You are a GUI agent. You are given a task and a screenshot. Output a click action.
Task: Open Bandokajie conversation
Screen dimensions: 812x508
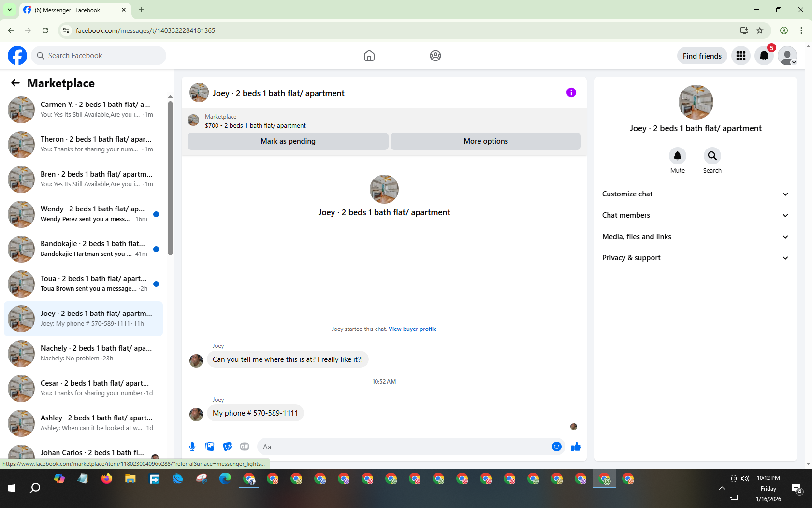83,249
